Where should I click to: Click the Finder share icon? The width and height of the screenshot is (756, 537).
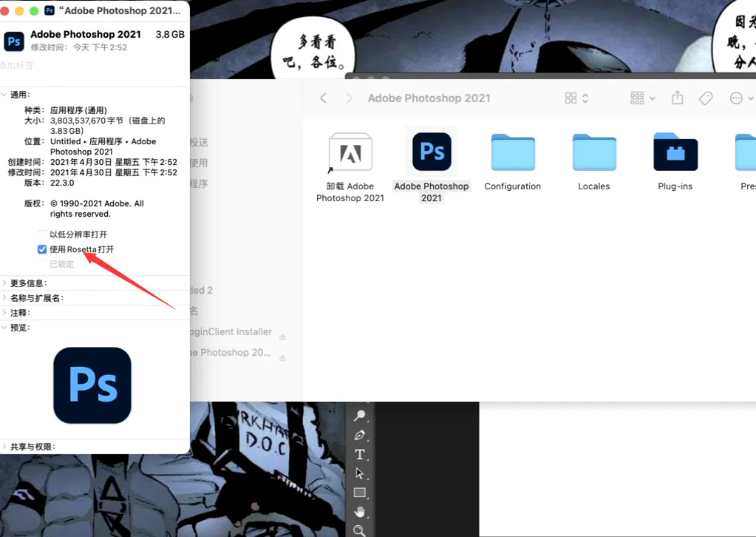(x=678, y=98)
